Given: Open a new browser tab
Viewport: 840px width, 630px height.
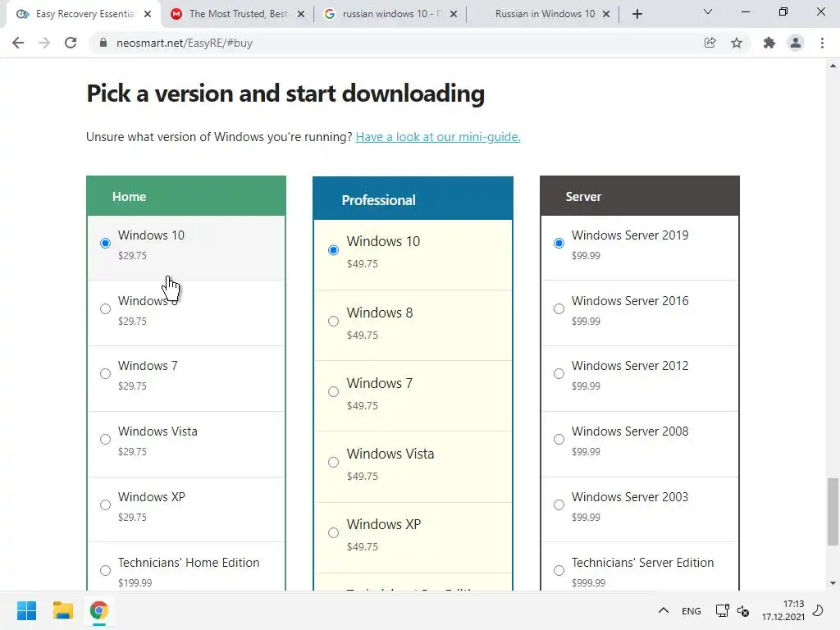Looking at the screenshot, I should click(x=637, y=14).
